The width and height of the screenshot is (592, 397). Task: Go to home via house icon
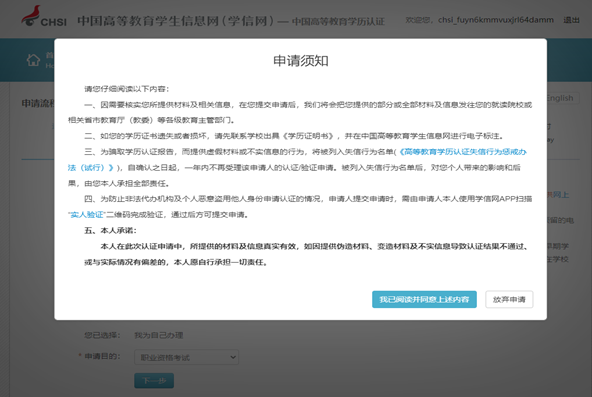[33, 60]
